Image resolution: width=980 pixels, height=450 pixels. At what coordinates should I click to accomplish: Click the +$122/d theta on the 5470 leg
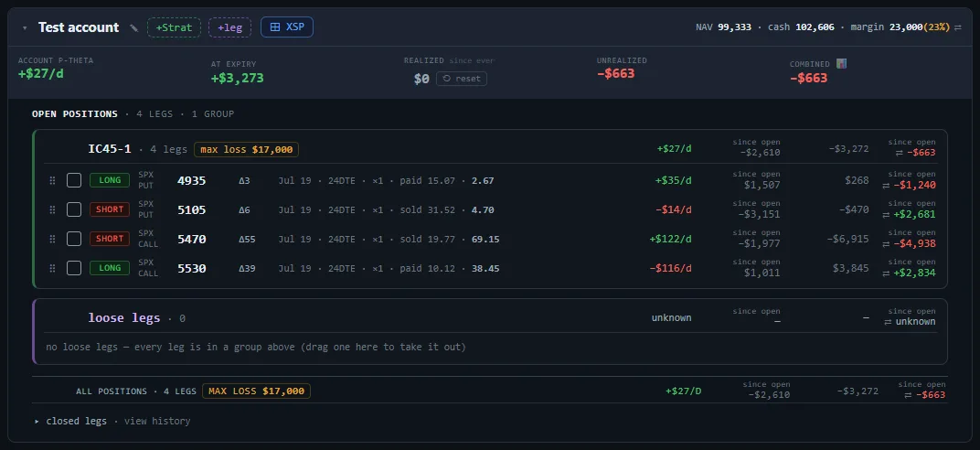[x=670, y=239]
